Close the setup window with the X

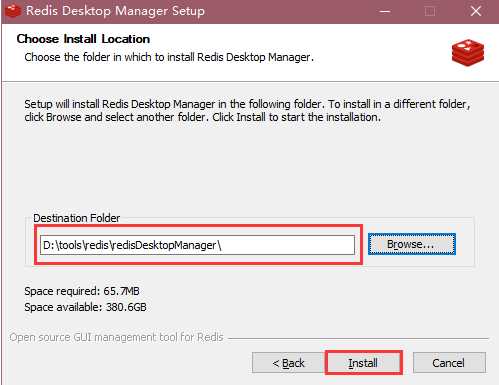pyautogui.click(x=476, y=11)
